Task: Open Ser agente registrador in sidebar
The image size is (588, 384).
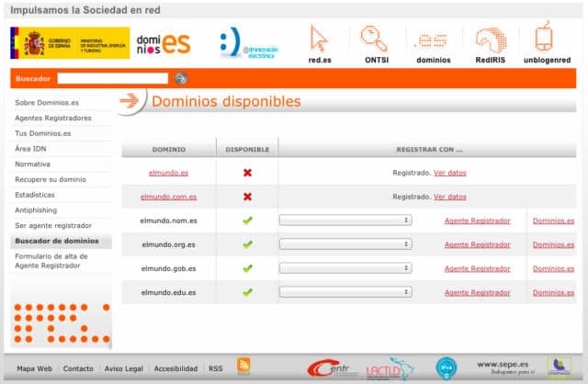Action: click(x=53, y=226)
